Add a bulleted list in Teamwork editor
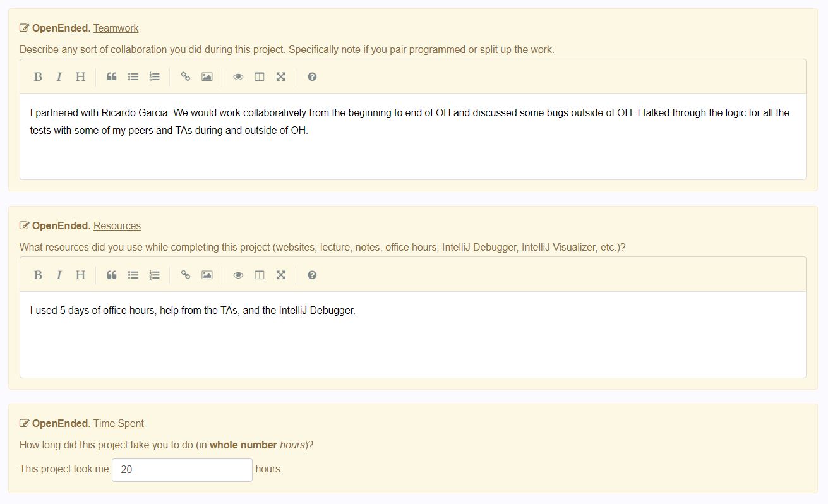 133,76
